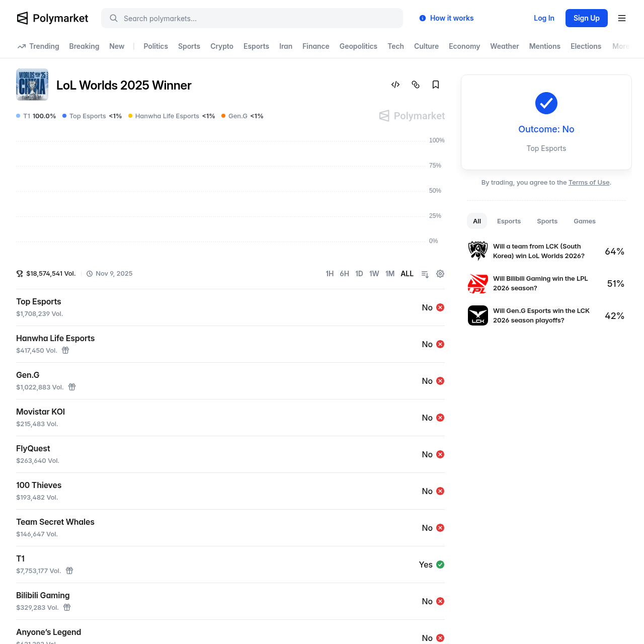This screenshot has height=644, width=644.
Task: Click the gift icon in Bilibili Gaming row
Action: [67, 607]
